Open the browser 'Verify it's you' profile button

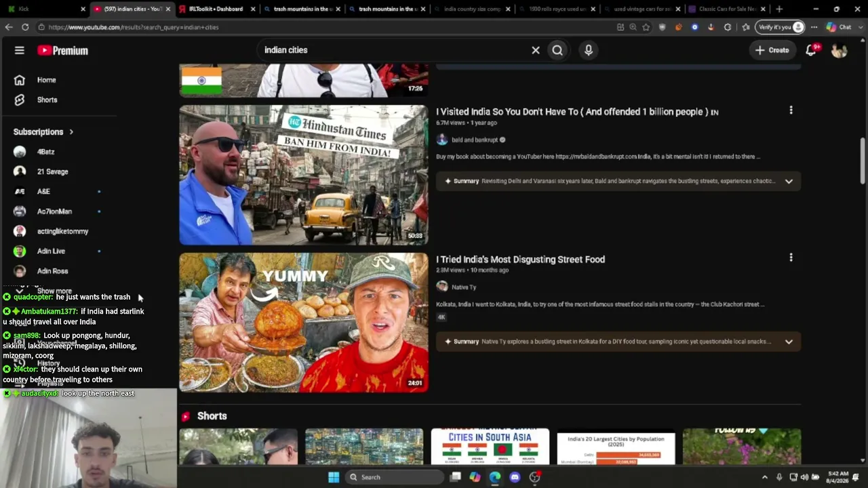[781, 27]
